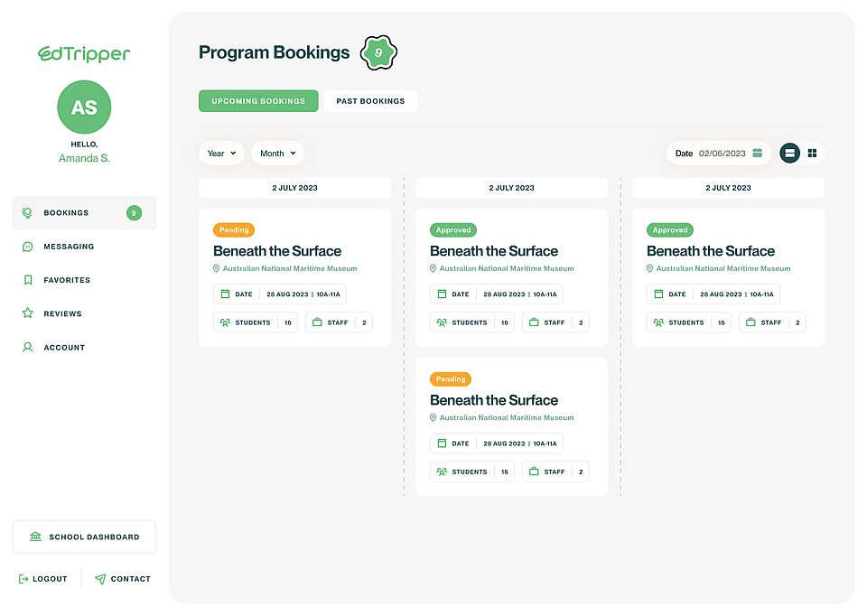
Task: Click Pending badge in middle column bottom card
Action: (x=451, y=379)
